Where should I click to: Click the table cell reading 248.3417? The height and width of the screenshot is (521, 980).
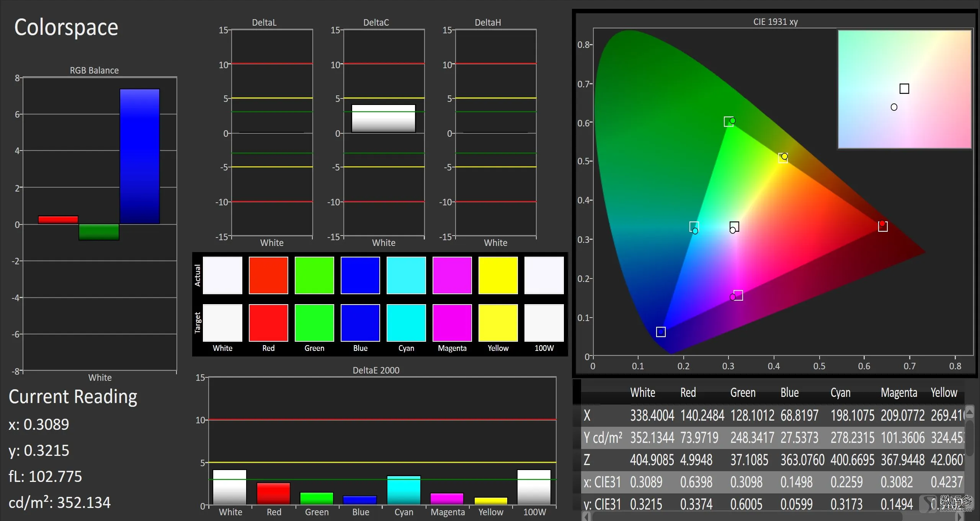[752, 437]
